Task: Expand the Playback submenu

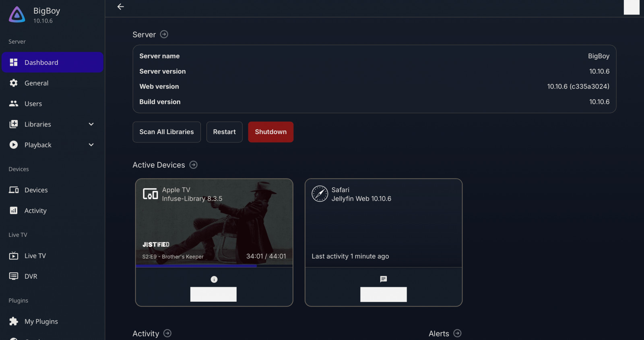Action: tap(91, 145)
